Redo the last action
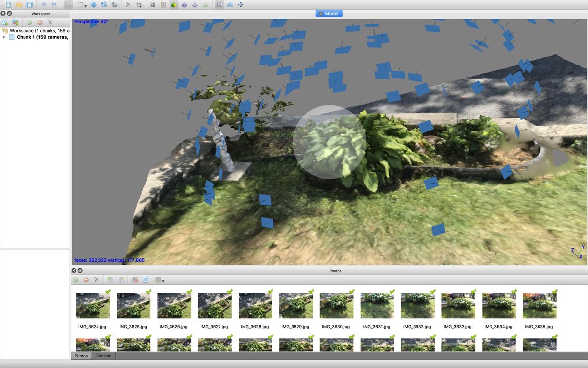 [x=54, y=4]
